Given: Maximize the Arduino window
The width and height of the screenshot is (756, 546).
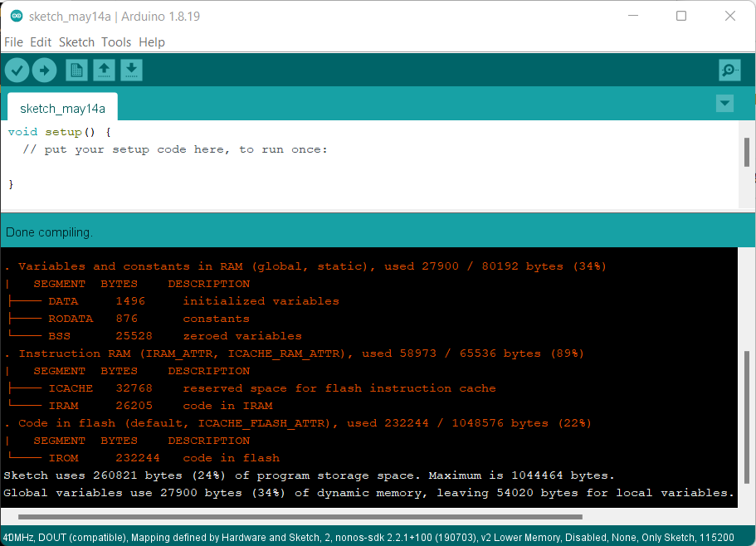Looking at the screenshot, I should pyautogui.click(x=681, y=16).
